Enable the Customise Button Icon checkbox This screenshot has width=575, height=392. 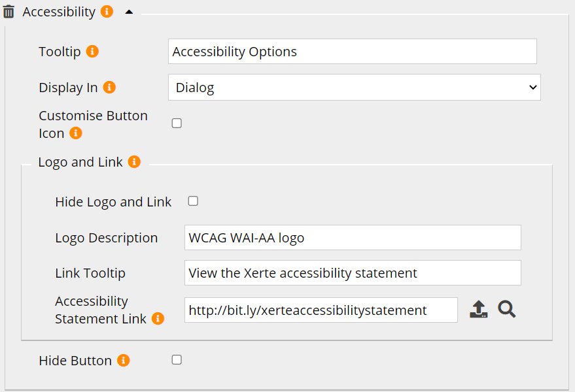(x=177, y=123)
